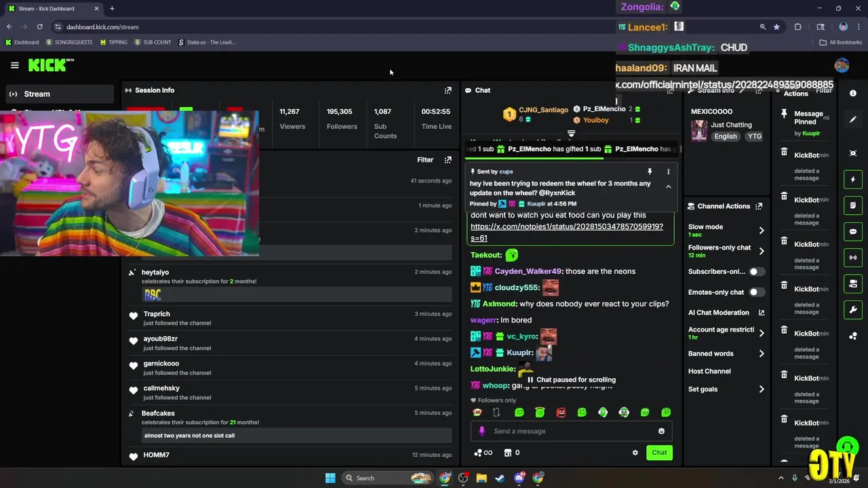
Task: Expand Banned words settings
Action: coord(762,354)
